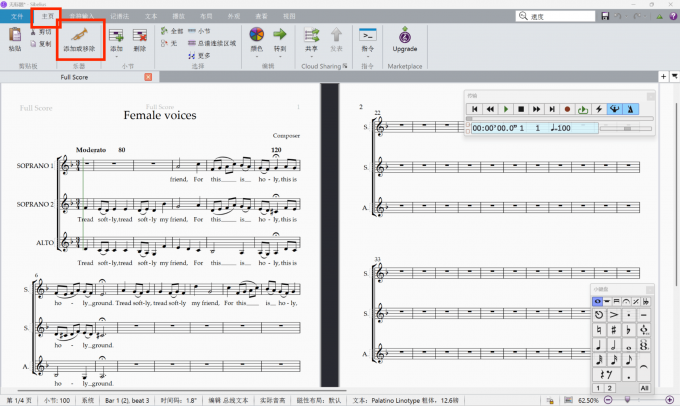This screenshot has height=406, width=680.
Task: Toggle Live Playback lightning button in Transport
Action: tap(599, 109)
